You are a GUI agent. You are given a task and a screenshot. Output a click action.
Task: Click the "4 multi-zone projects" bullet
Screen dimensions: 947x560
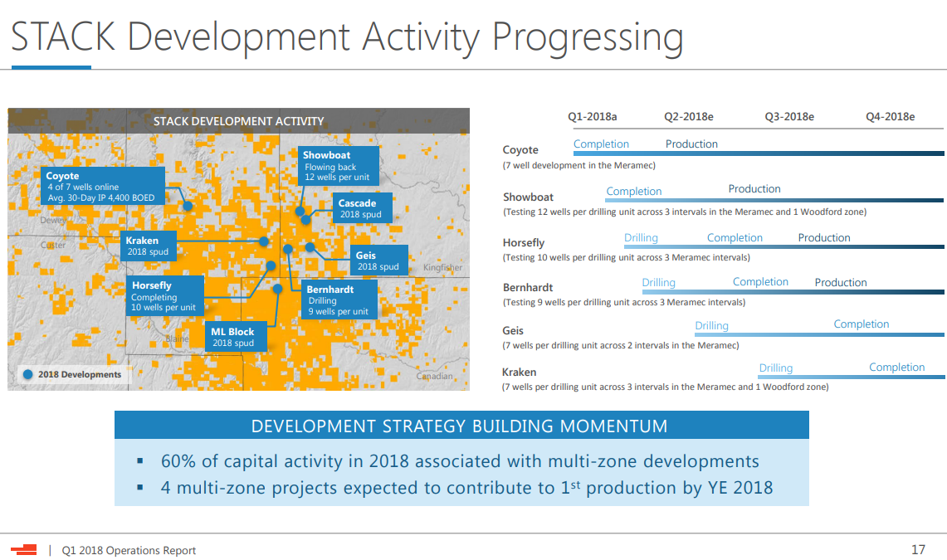[x=466, y=488]
